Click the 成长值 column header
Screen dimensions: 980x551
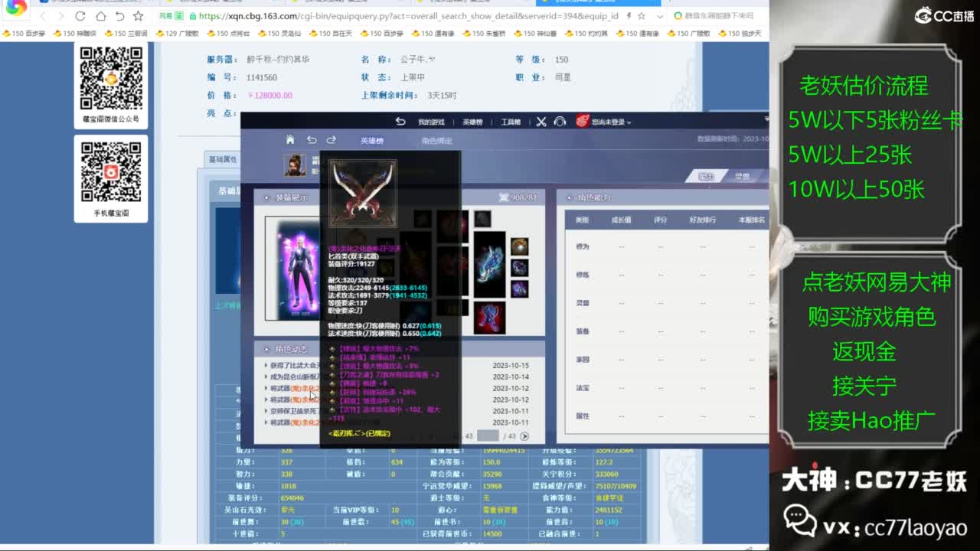tap(621, 220)
